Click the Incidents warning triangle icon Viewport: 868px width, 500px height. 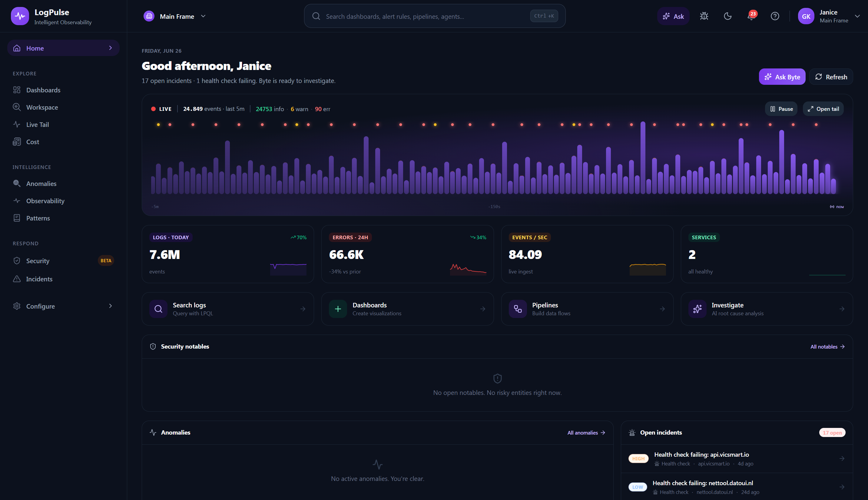tap(17, 279)
